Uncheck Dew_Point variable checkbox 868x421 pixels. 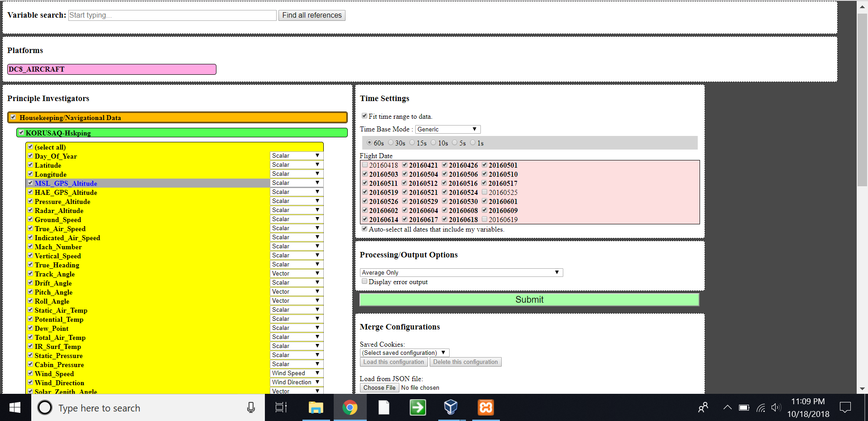[x=30, y=328]
